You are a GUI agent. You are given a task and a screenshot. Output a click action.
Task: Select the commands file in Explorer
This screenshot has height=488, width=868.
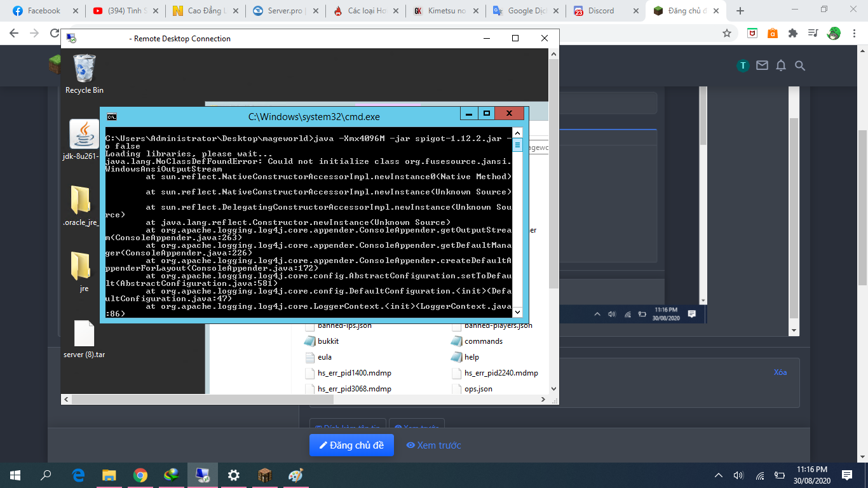tap(477, 341)
